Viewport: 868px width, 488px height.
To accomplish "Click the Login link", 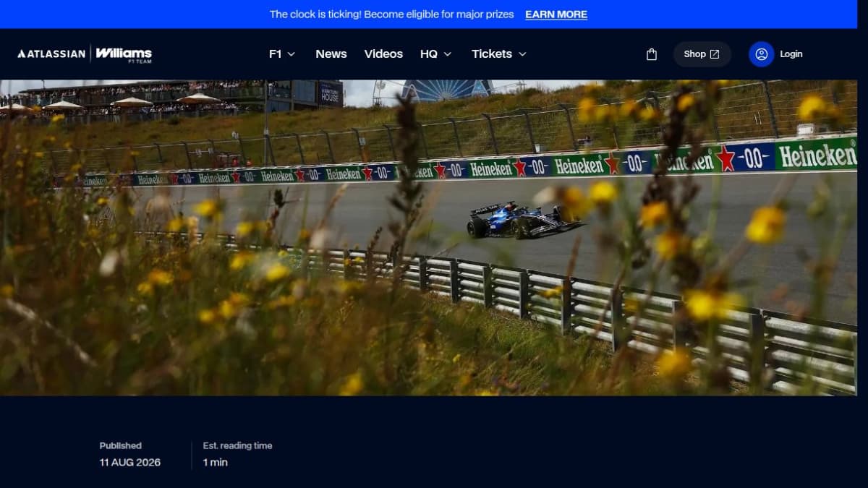I will [x=791, y=54].
